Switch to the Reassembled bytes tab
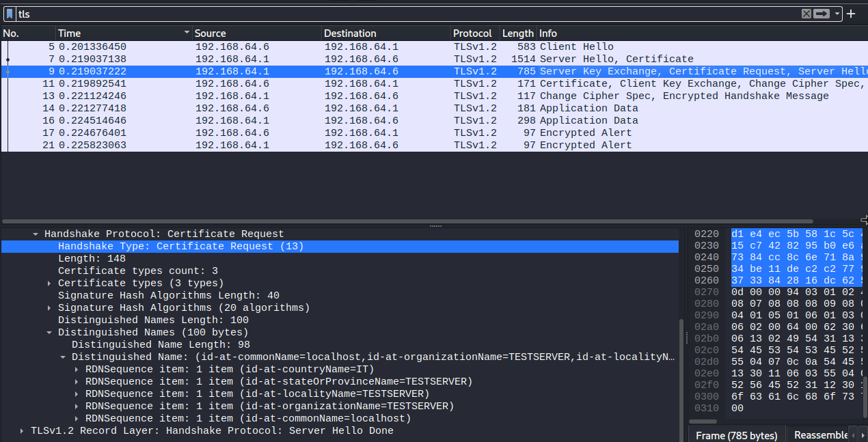This screenshot has width=868, height=442. tap(821, 435)
